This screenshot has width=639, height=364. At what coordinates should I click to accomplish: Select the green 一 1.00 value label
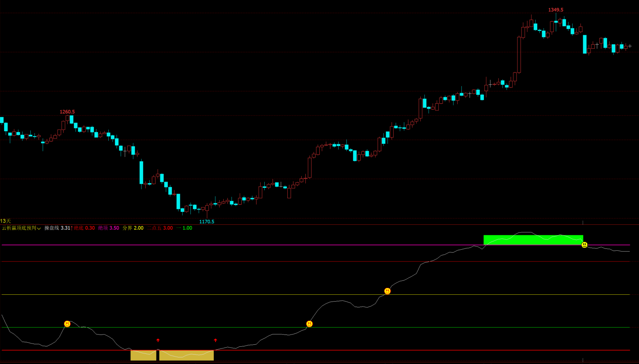[184, 228]
